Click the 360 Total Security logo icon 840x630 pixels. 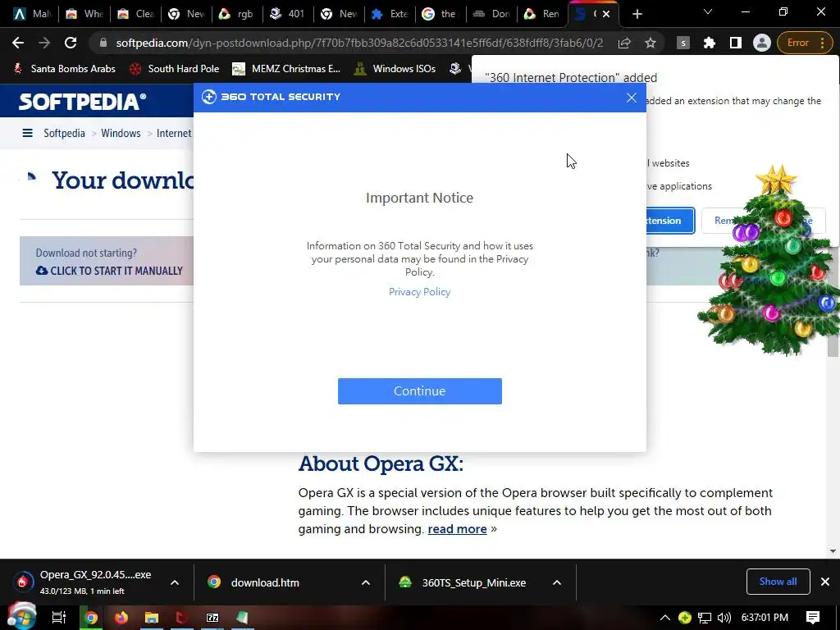coord(209,97)
